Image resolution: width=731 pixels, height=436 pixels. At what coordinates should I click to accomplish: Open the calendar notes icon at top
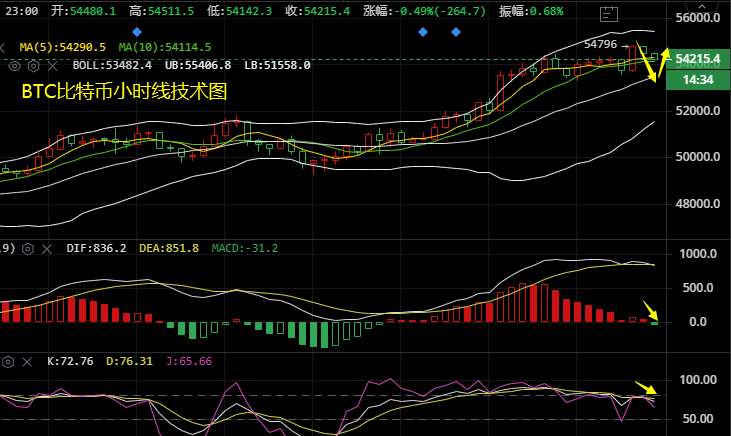click(x=609, y=14)
